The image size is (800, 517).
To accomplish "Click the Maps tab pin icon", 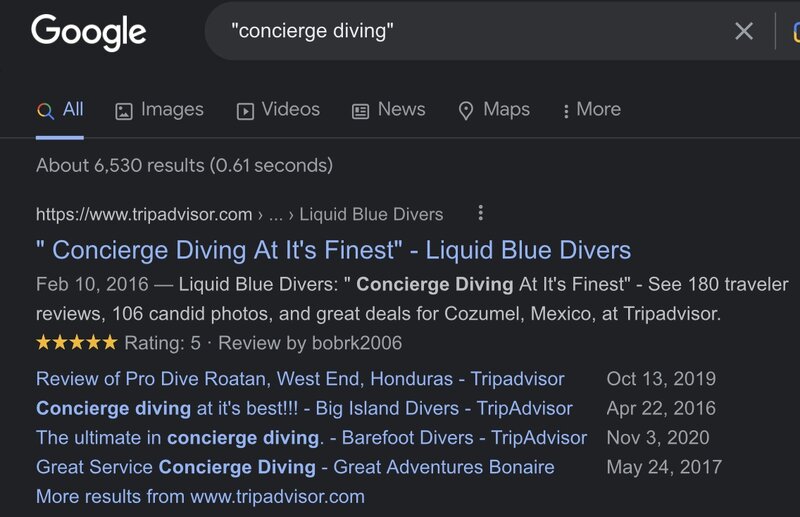I will point(465,111).
